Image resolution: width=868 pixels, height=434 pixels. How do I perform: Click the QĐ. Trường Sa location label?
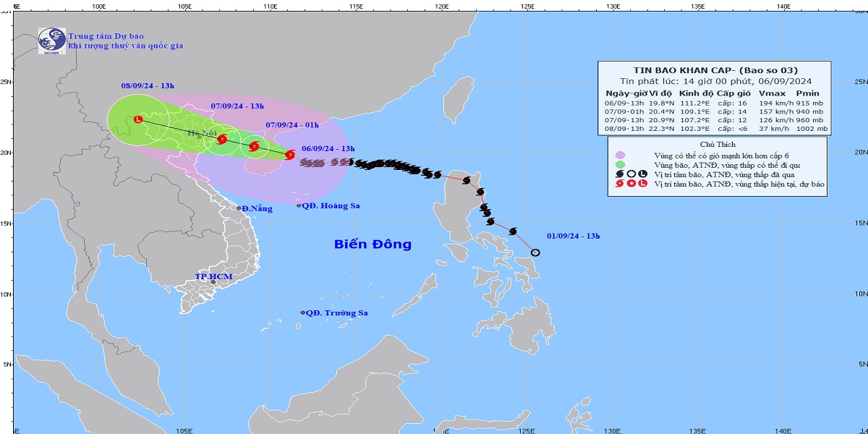pyautogui.click(x=337, y=313)
